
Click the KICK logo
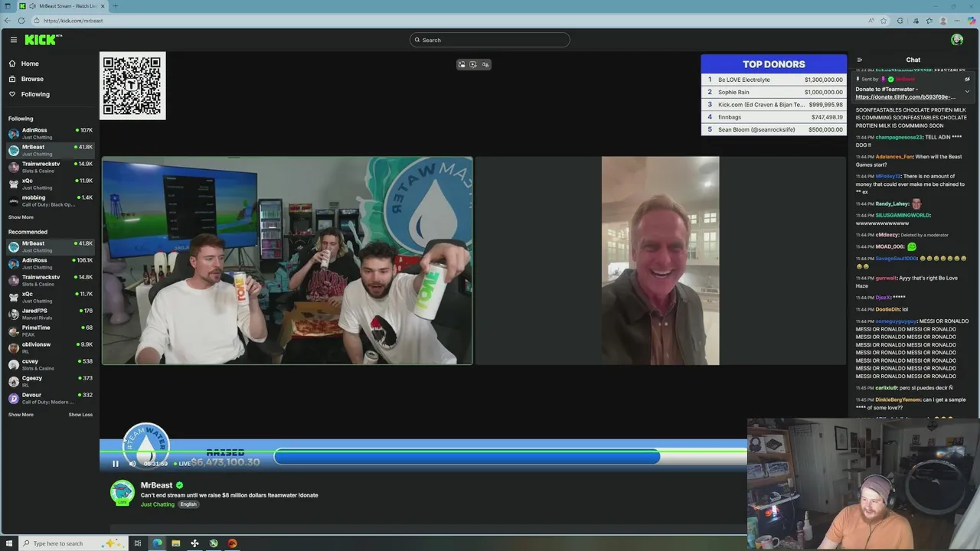(42, 40)
